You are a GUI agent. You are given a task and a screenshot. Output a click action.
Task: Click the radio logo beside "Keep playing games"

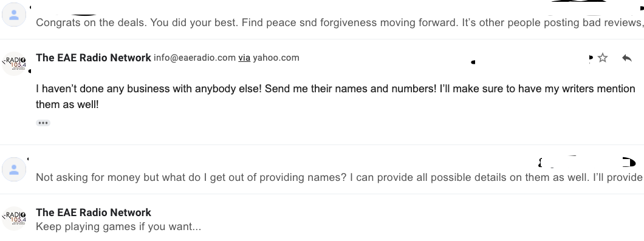(14, 218)
